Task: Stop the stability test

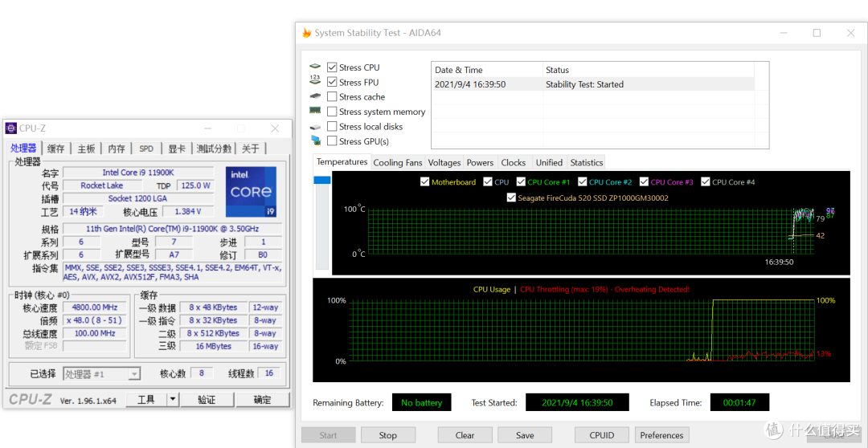Action: click(x=387, y=435)
